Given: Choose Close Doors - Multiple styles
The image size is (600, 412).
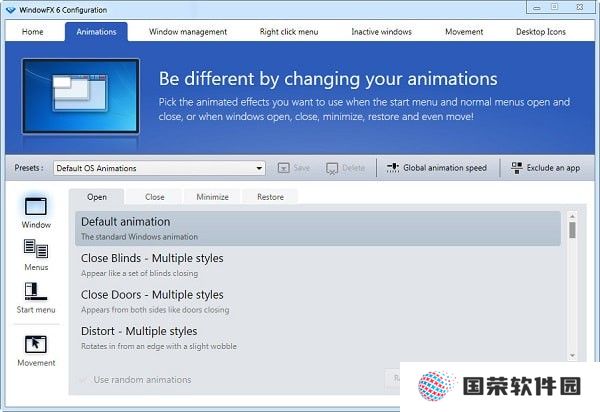Looking at the screenshot, I should click(152, 295).
